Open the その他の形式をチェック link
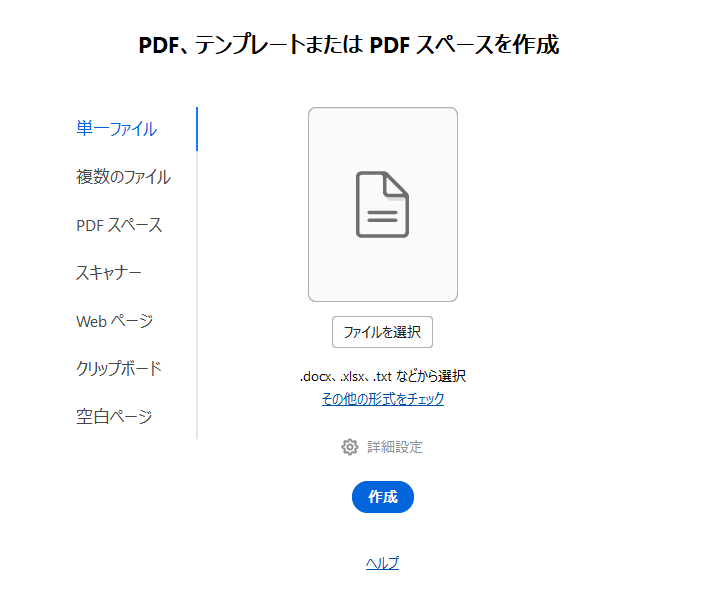Screen dimensions: 705x614 click(382, 399)
